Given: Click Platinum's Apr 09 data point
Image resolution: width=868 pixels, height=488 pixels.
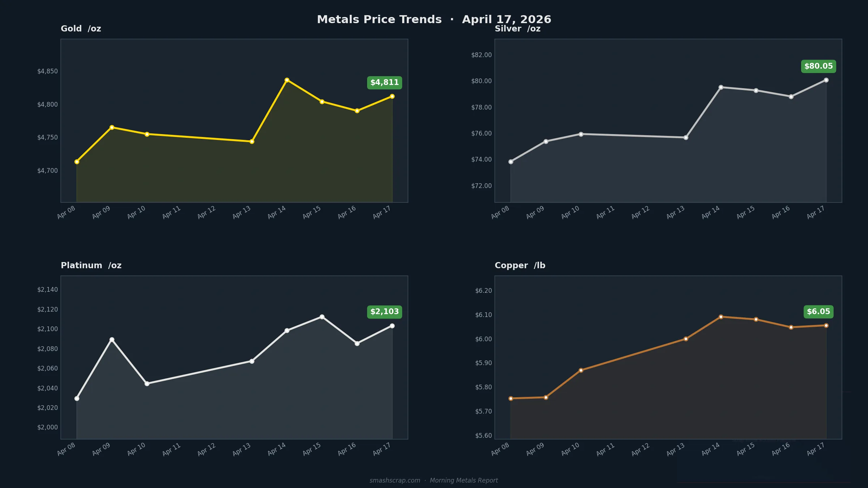Looking at the screenshot, I should (x=112, y=340).
